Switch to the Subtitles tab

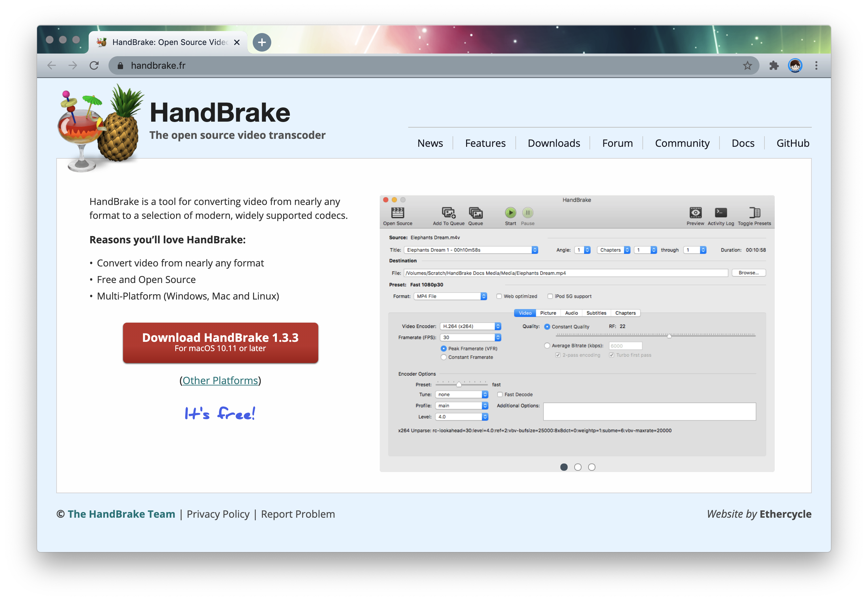(x=596, y=313)
